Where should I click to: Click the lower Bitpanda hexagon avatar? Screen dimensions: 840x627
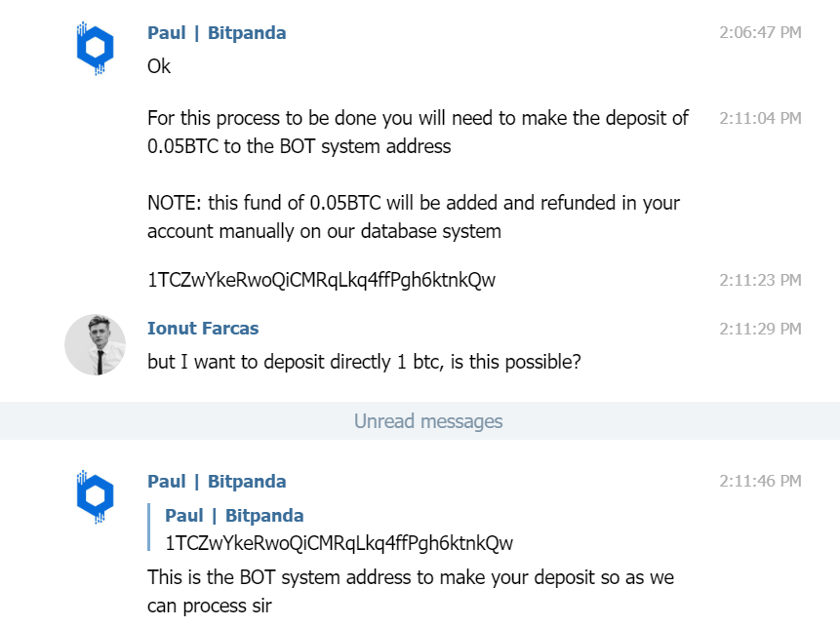[x=95, y=496]
